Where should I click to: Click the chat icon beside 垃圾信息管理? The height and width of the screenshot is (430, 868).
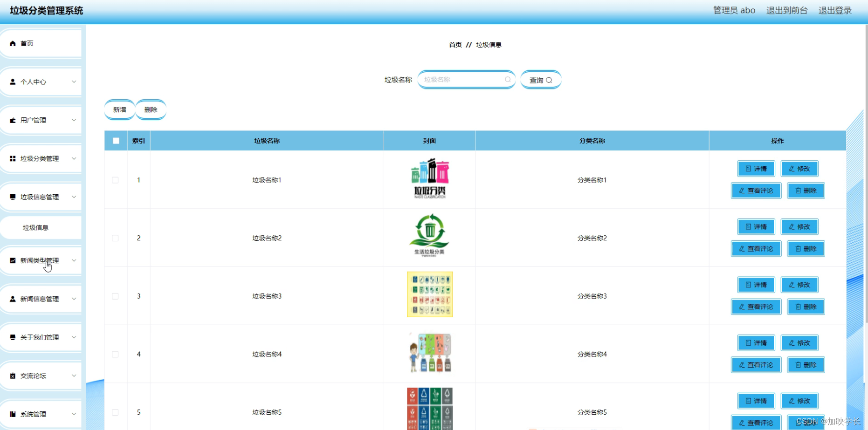(x=13, y=197)
